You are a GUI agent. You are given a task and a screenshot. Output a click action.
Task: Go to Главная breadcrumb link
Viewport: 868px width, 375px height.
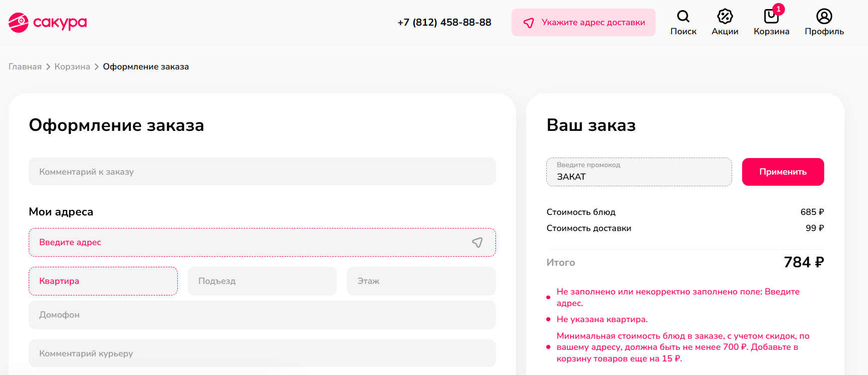coord(25,67)
